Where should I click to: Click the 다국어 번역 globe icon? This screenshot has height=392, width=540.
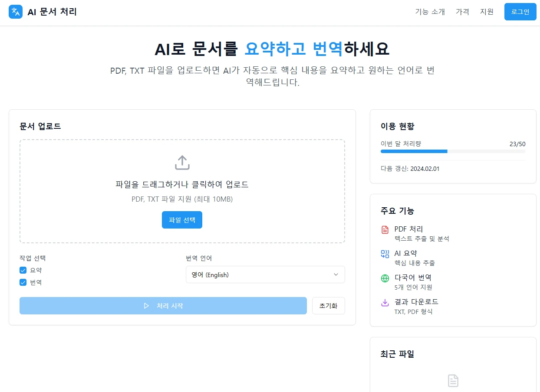[384, 278]
